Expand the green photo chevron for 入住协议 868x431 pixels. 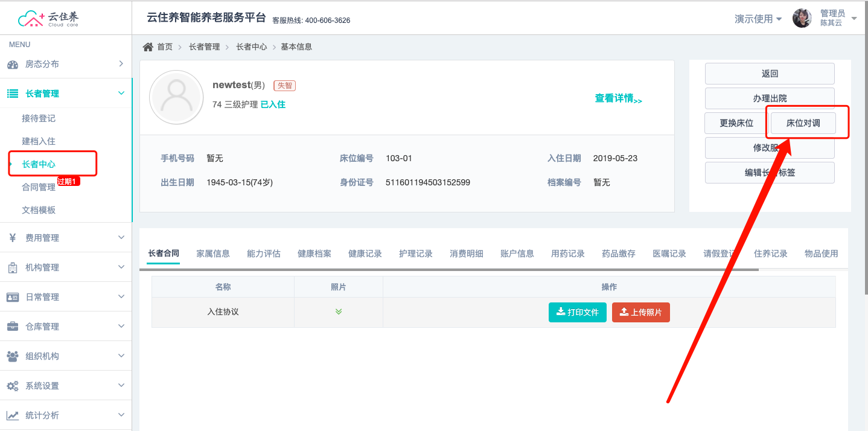339,312
